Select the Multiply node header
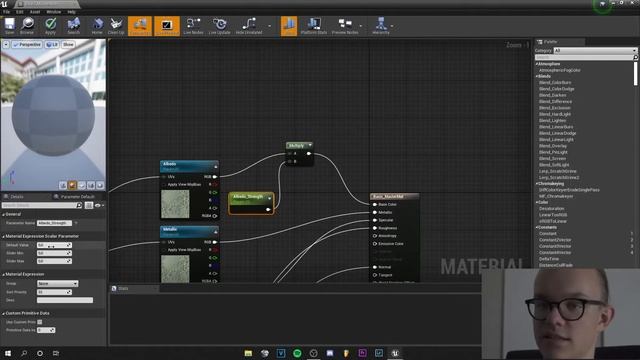The image size is (640, 360). click(300, 146)
